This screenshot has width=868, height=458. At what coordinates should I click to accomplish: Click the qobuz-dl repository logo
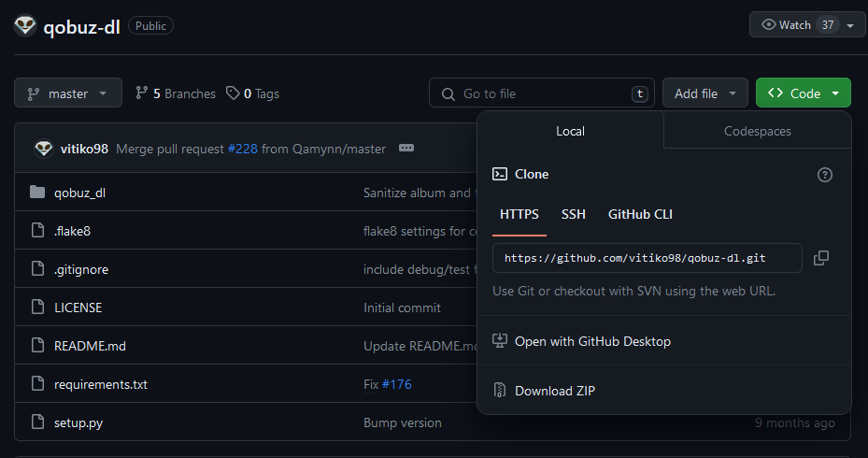[25, 25]
